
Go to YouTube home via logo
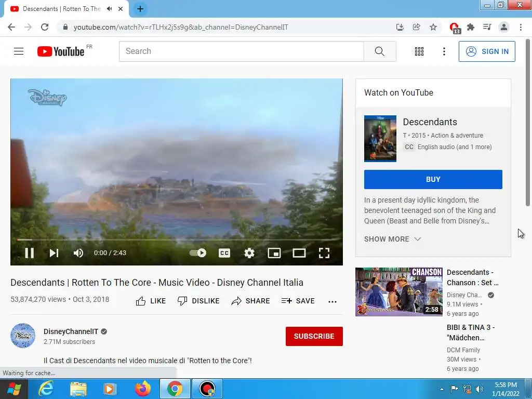click(61, 51)
